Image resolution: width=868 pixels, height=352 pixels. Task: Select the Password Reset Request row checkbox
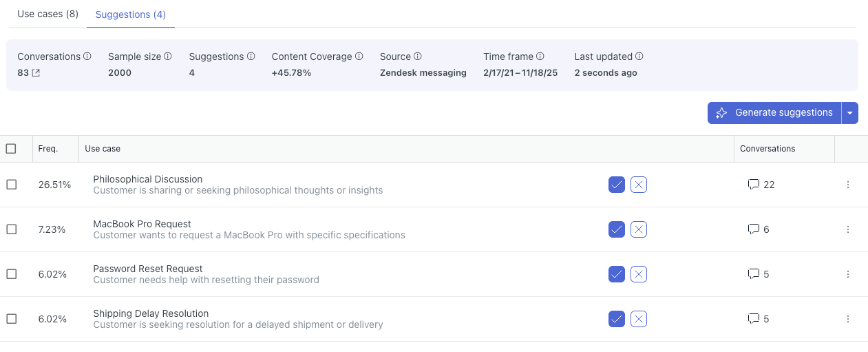[11, 274]
